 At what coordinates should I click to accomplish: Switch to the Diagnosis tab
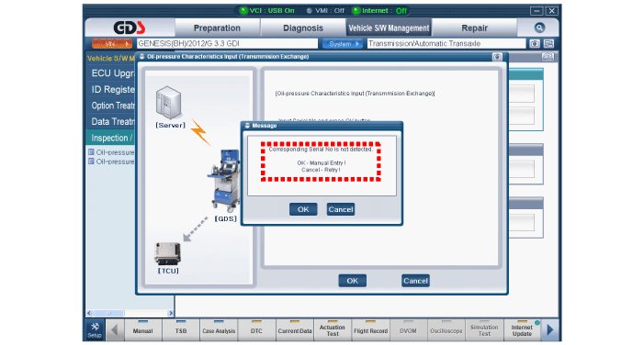coord(303,28)
